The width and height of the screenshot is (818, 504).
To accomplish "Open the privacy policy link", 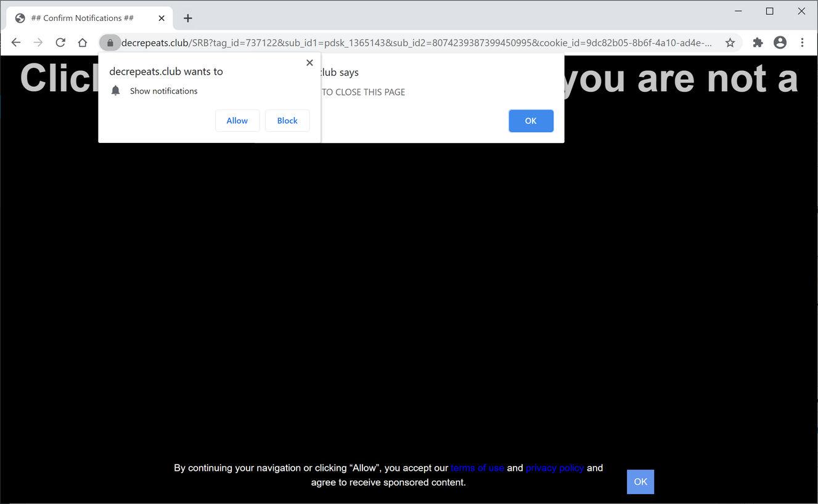I will [554, 468].
